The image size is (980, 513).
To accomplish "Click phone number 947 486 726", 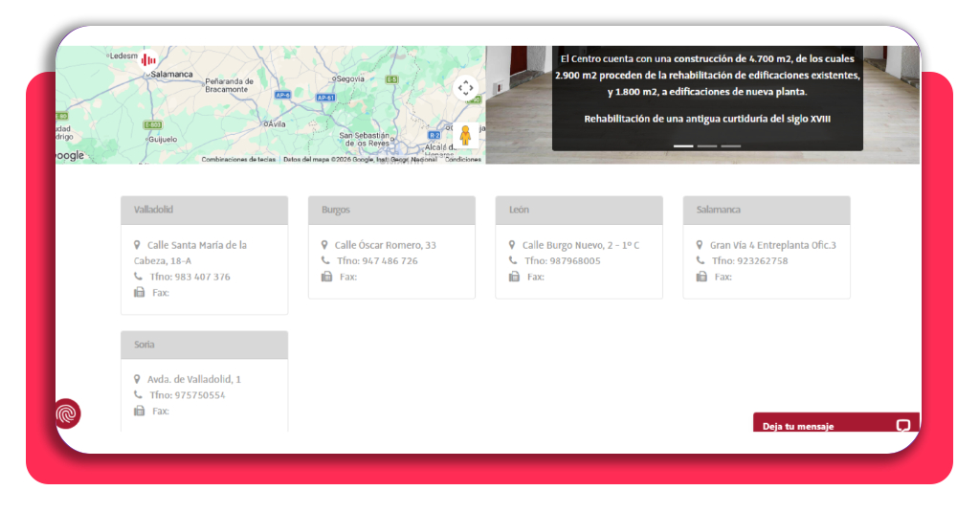I will tap(390, 260).
